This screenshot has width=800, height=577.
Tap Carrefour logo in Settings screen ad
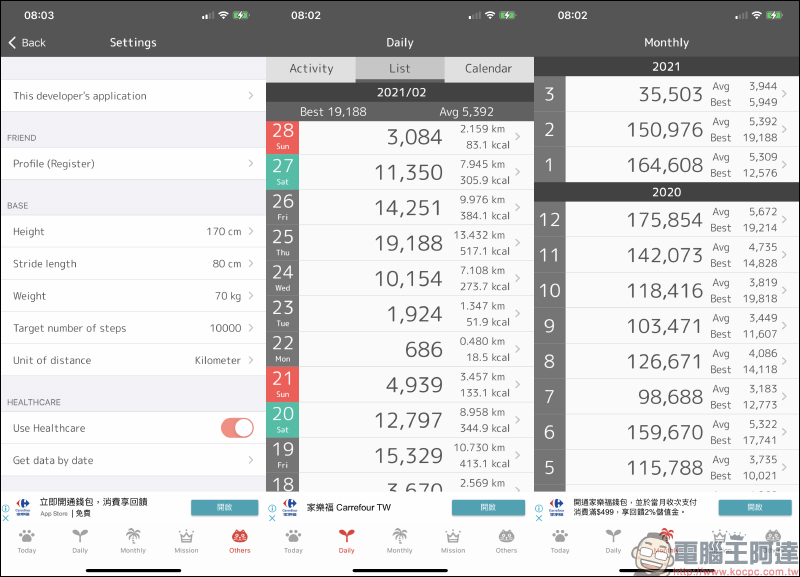click(23, 507)
